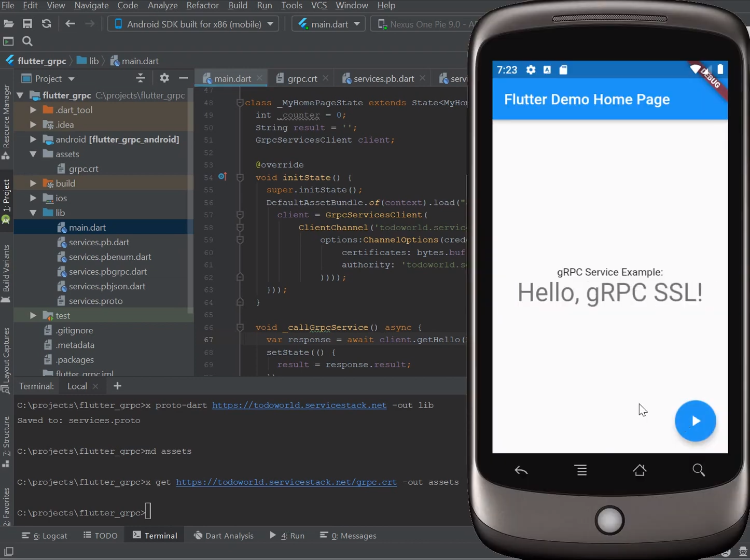Collapse the lib folder
The image size is (750, 560).
(33, 213)
